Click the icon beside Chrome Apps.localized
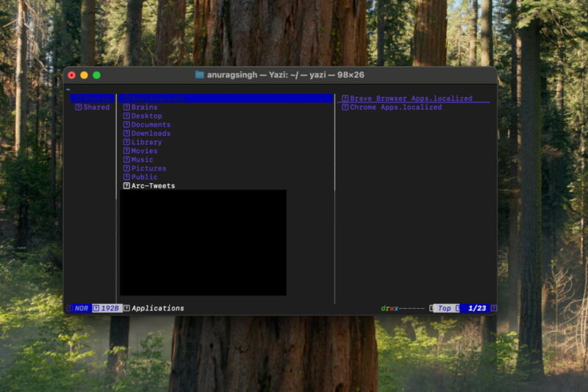588x392 pixels. (x=345, y=107)
